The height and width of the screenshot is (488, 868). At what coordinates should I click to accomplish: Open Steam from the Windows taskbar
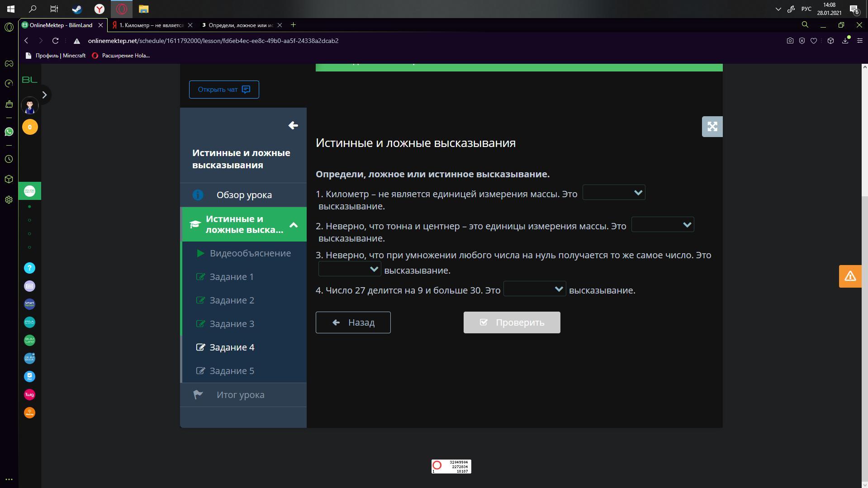coord(76,9)
